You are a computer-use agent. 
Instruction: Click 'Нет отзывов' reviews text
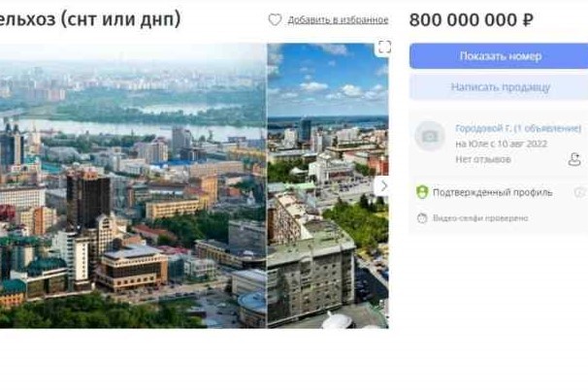[483, 159]
